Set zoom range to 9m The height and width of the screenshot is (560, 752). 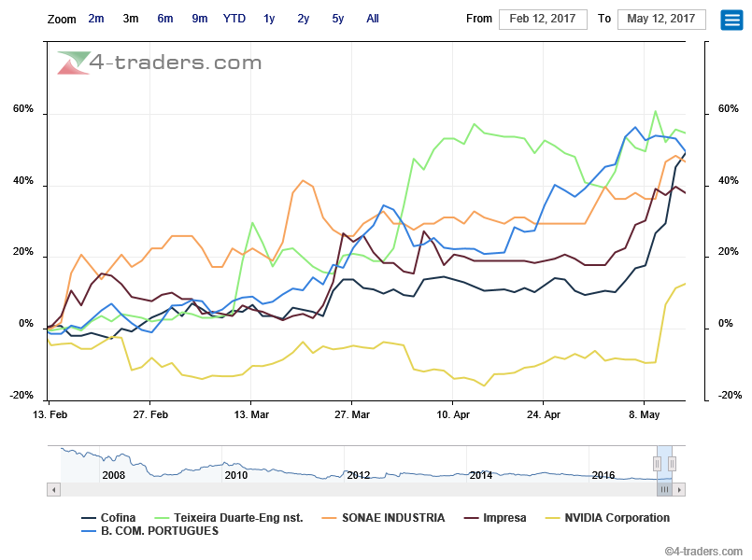[200, 19]
